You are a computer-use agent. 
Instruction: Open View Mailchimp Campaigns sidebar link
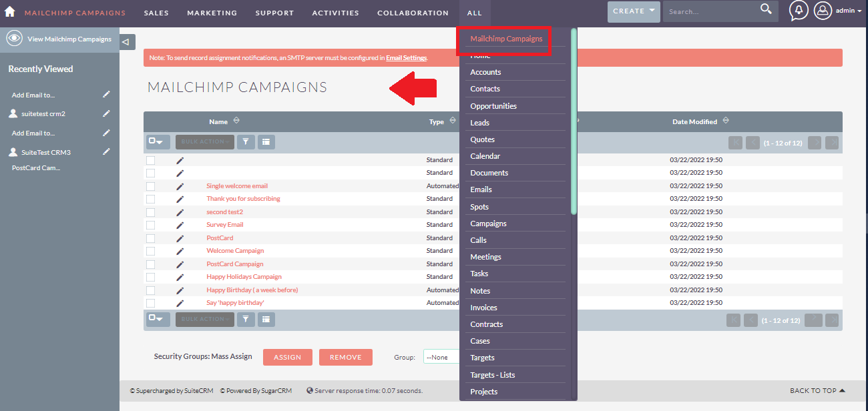pyautogui.click(x=69, y=39)
